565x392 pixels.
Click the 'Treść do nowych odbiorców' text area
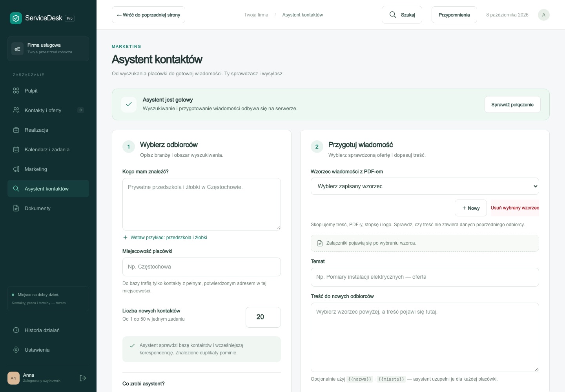pyautogui.click(x=425, y=337)
